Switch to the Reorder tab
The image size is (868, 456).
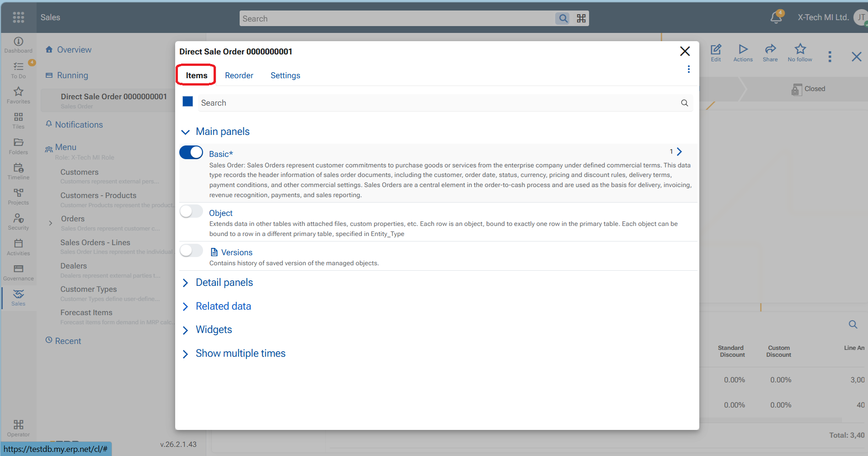(239, 75)
